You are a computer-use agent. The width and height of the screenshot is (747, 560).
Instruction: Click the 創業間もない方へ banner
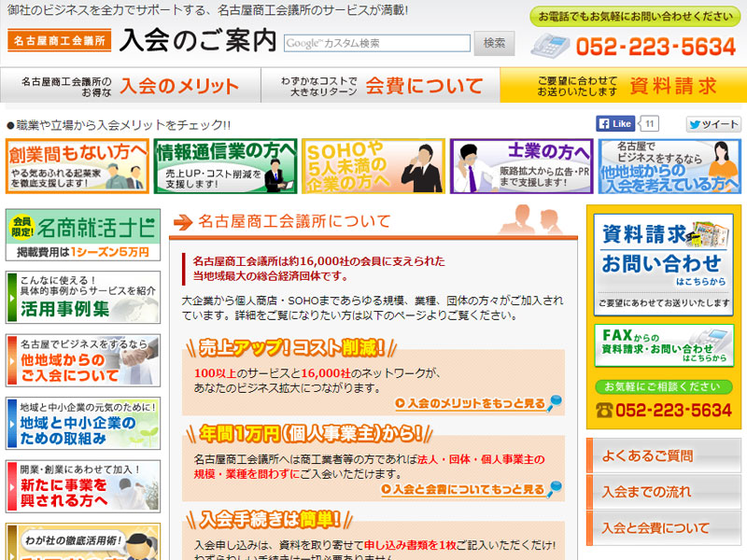point(75,164)
